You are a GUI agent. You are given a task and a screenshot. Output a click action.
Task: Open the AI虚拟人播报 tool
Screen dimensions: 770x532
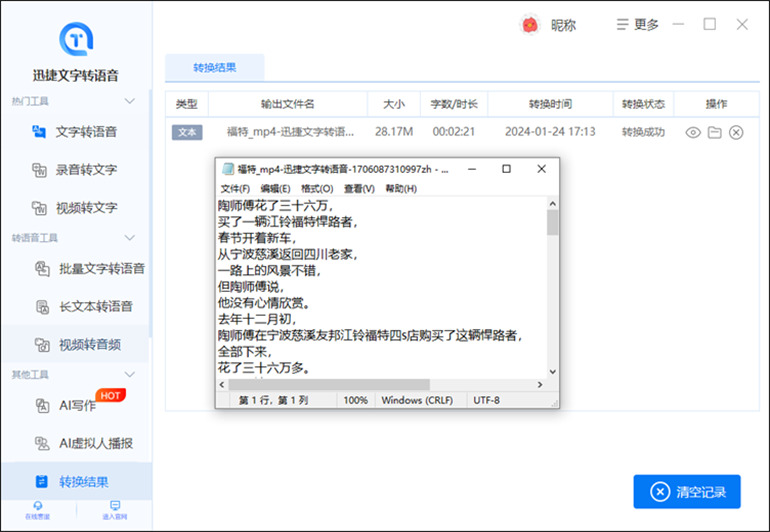click(84, 443)
